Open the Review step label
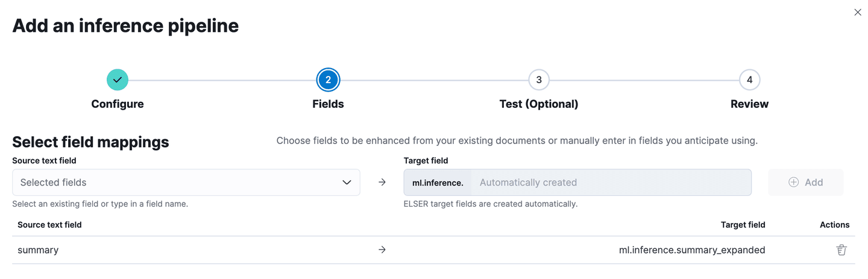 tap(749, 104)
